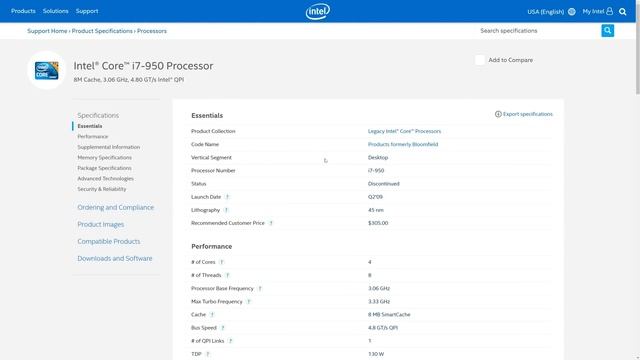The height and width of the screenshot is (360, 640).
Task: Select Supplemental Information in the sidebar
Action: coord(109,147)
